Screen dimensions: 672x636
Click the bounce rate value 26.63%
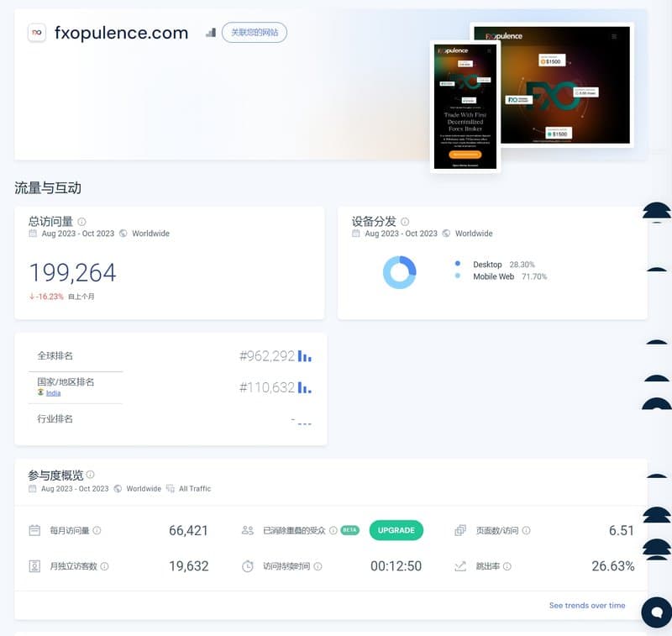[x=613, y=566]
